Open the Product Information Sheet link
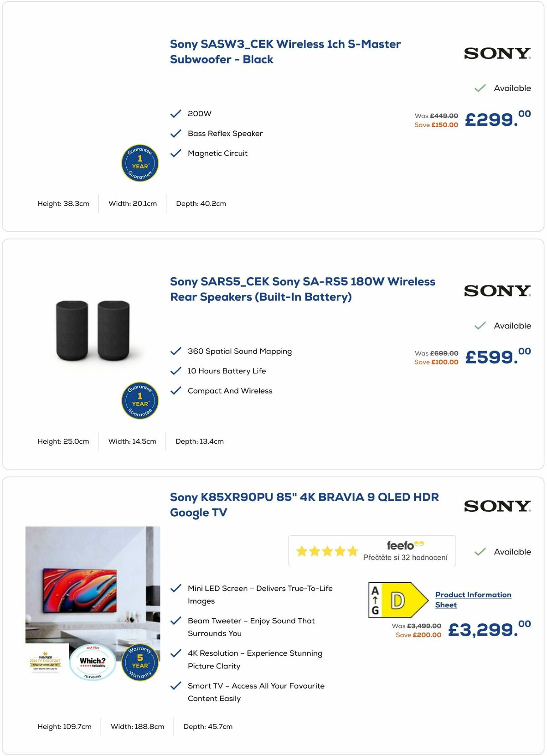 coord(472,600)
